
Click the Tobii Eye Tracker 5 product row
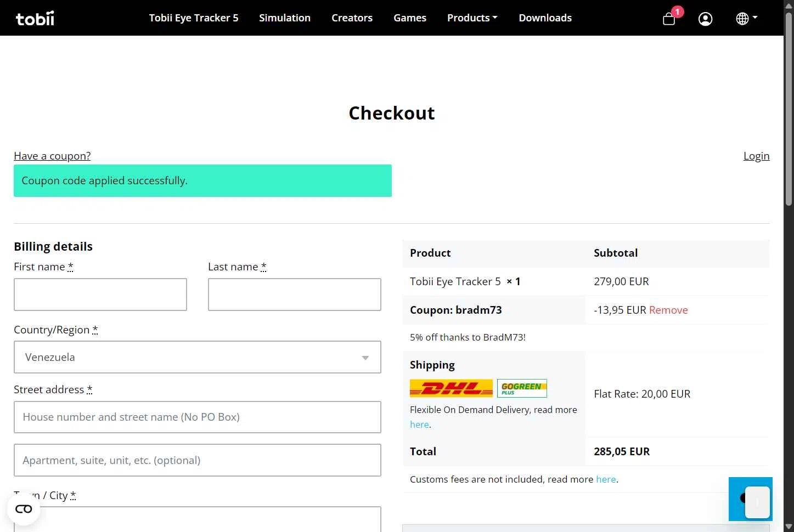[x=586, y=281]
